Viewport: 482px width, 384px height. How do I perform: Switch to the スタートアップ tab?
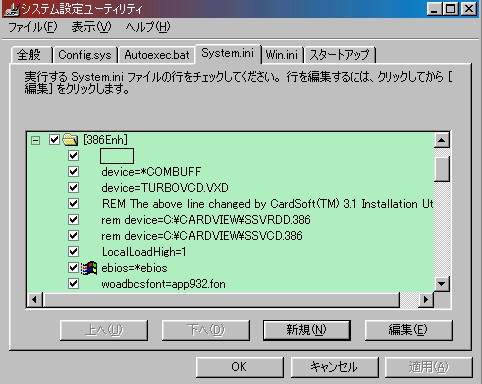pos(340,55)
